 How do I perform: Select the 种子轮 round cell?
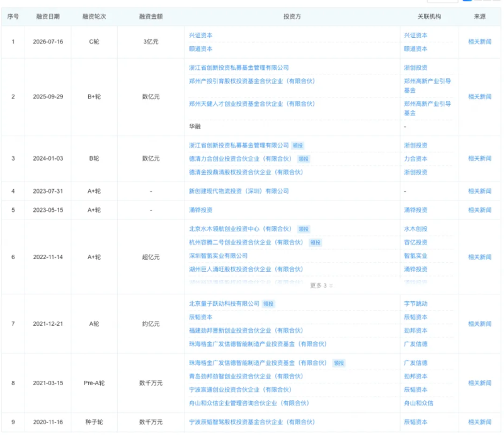click(94, 422)
